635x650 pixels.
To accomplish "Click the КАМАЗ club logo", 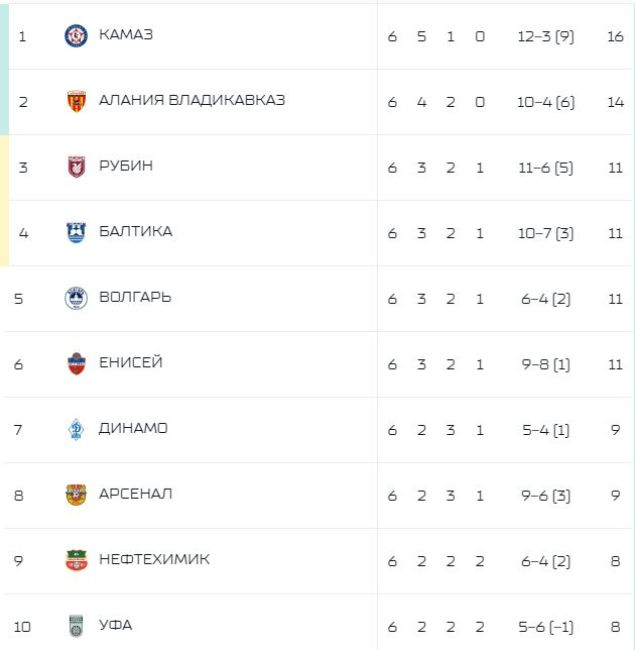I will [76, 36].
